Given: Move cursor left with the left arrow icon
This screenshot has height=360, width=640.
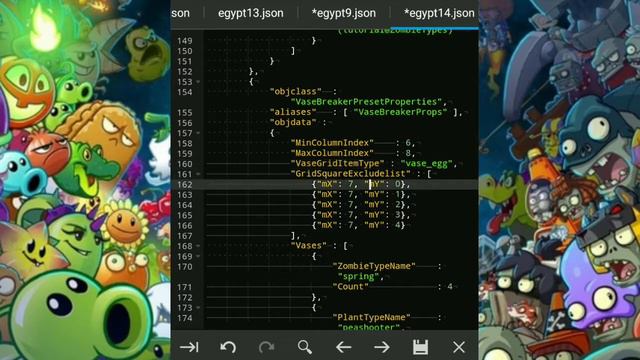Looking at the screenshot, I should (x=343, y=347).
